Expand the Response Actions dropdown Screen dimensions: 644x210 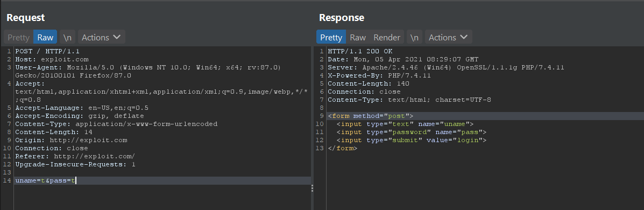point(449,37)
